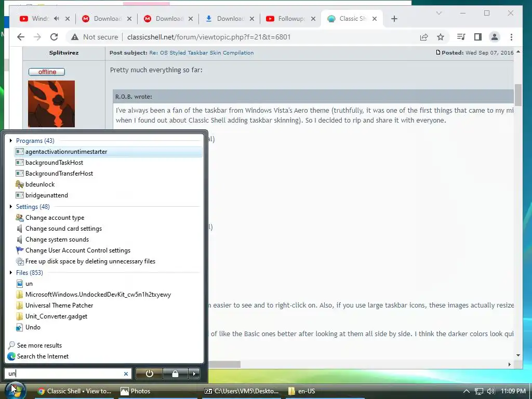Open the Undo file result

pos(108,327)
